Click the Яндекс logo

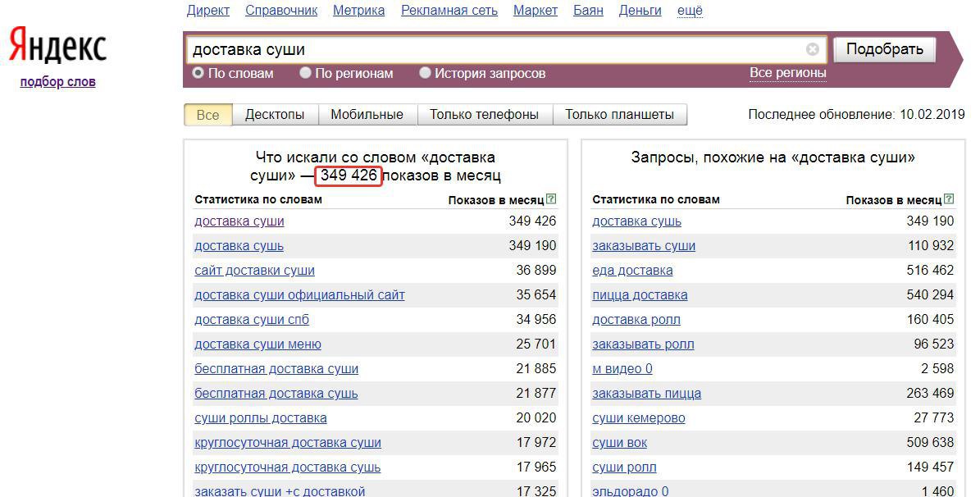coord(57,45)
